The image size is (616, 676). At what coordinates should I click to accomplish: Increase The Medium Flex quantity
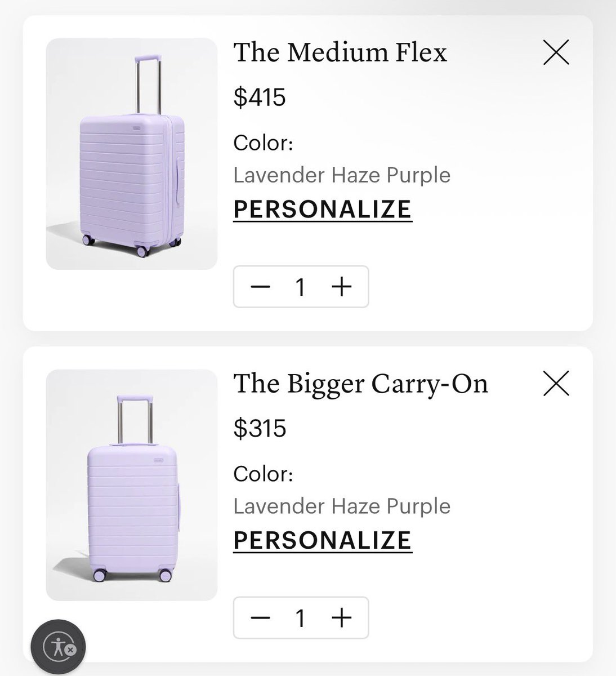[x=342, y=287]
